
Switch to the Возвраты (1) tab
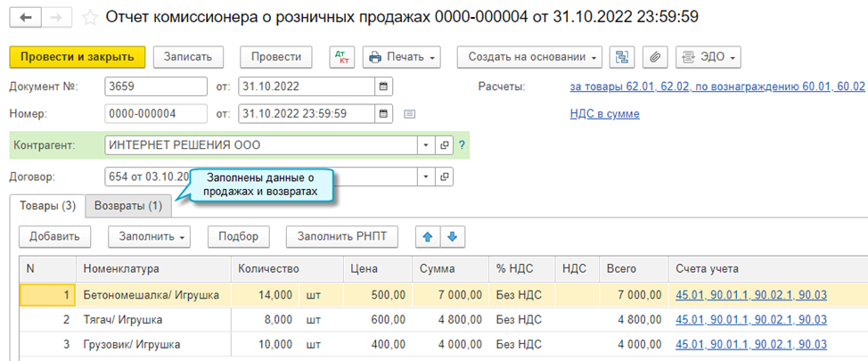(x=128, y=206)
